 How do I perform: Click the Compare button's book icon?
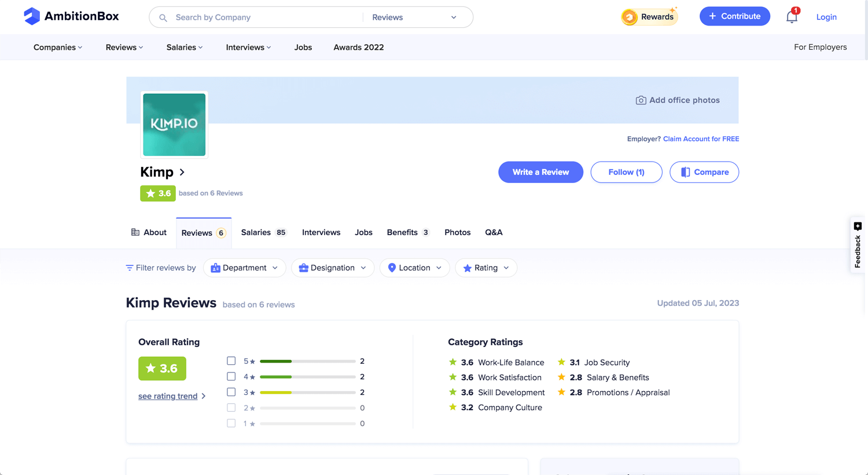[685, 172]
